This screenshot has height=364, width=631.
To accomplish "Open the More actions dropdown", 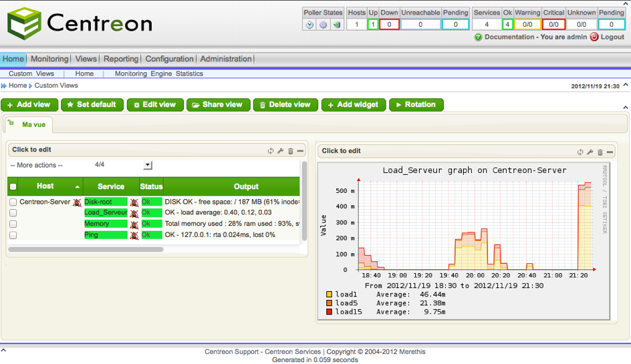I will click(148, 165).
